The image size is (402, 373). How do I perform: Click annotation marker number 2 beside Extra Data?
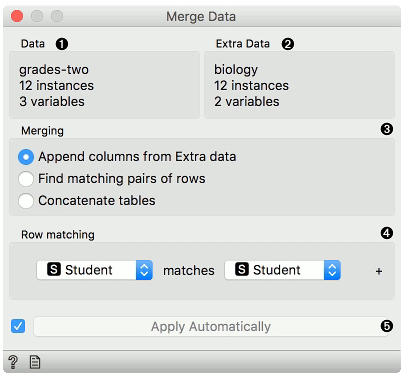(288, 44)
